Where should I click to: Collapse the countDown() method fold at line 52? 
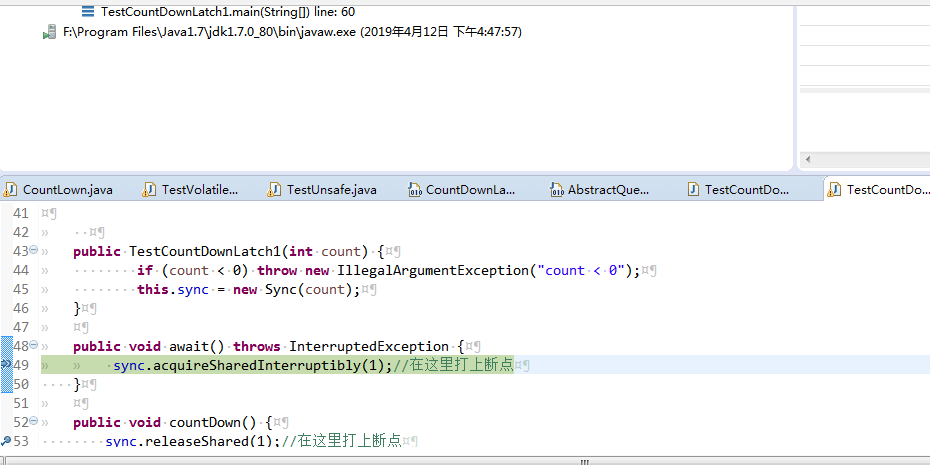(34, 421)
